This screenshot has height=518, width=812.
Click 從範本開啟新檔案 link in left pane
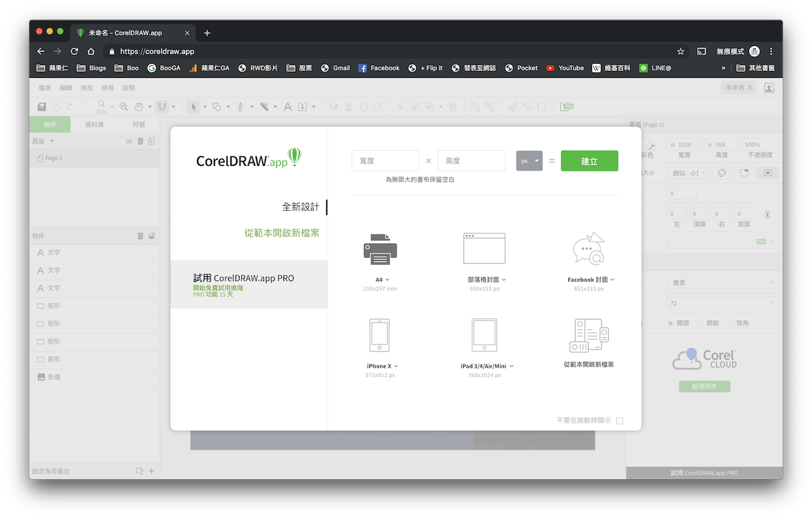pyautogui.click(x=281, y=233)
